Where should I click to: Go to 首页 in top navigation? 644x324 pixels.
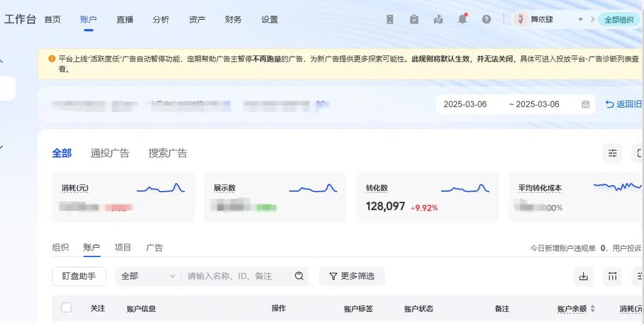tap(53, 19)
